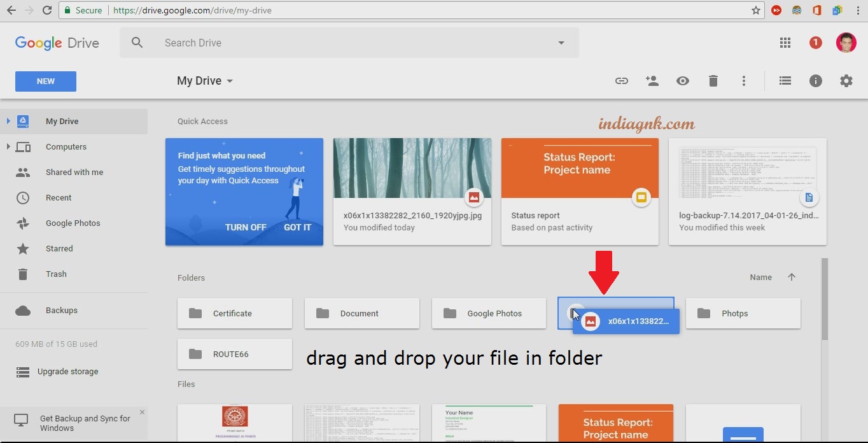
Task: Open Shared with me in sidebar
Action: point(74,172)
